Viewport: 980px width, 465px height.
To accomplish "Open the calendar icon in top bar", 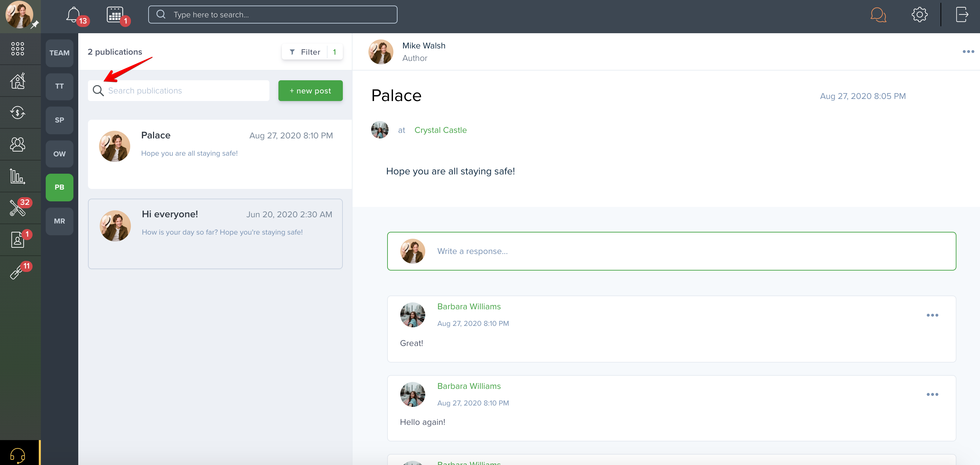I will [115, 15].
